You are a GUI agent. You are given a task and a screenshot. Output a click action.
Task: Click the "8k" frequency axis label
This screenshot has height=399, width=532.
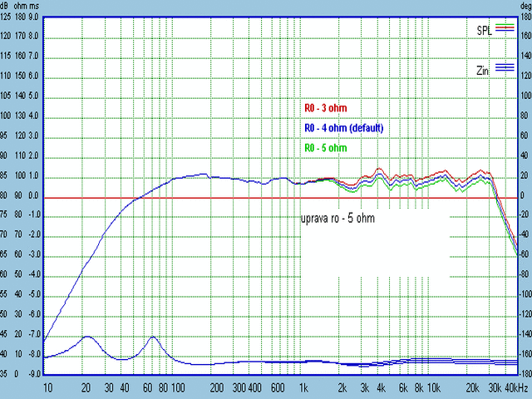click(x=419, y=387)
